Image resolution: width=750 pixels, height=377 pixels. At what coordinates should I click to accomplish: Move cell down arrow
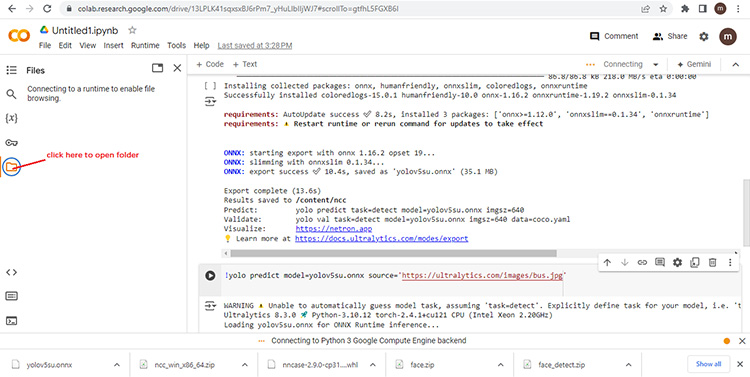coord(625,262)
